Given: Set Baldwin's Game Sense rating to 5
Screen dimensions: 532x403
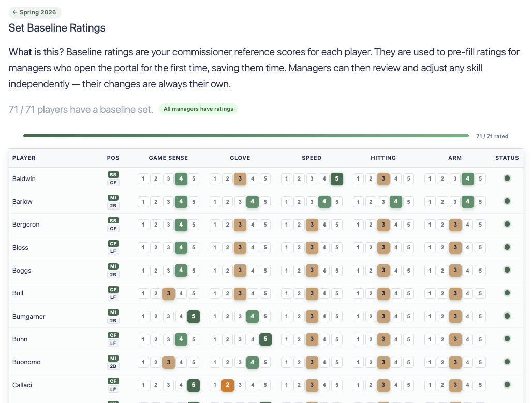Looking at the screenshot, I should pos(194,179).
